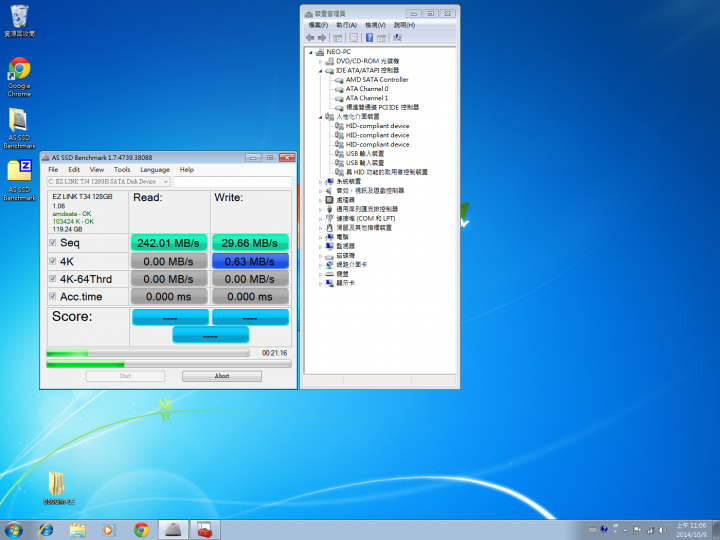Click the Abort button
This screenshot has height=540, width=720.
(x=222, y=376)
